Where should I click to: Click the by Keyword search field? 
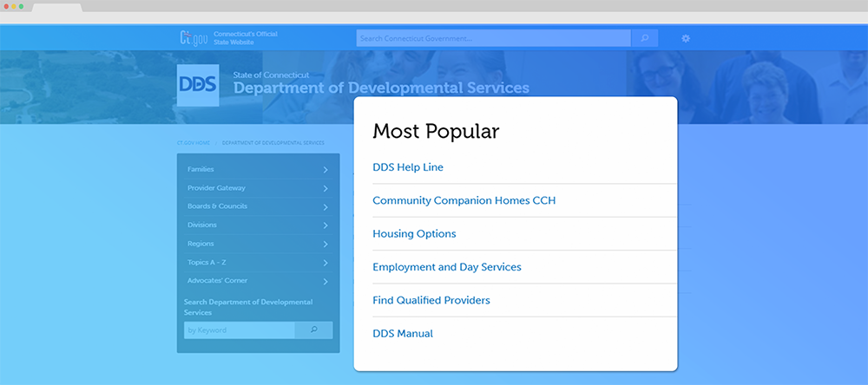[x=239, y=330]
